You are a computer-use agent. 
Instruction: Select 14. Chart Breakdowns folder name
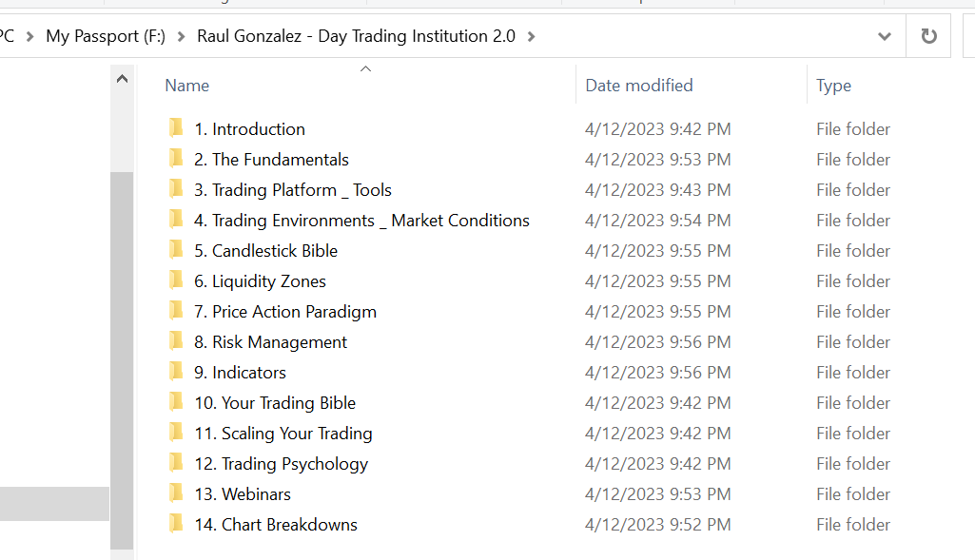[276, 525]
